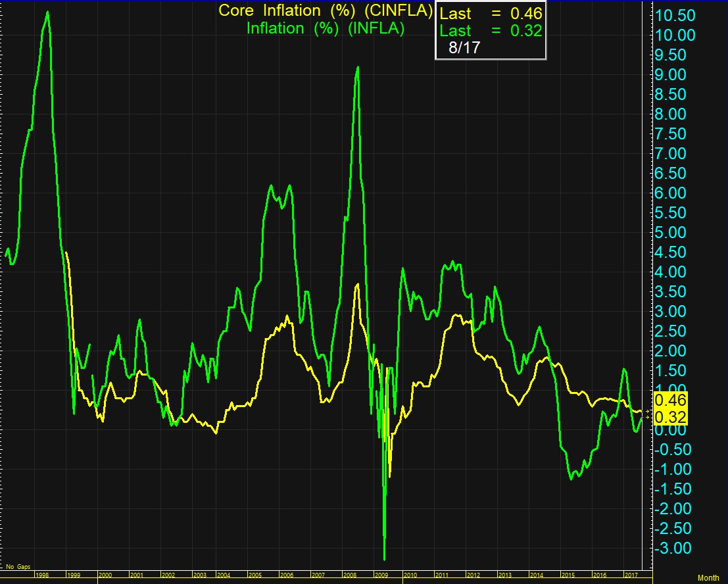
Task: Click the 5.00 value on price scale
Action: click(677, 233)
